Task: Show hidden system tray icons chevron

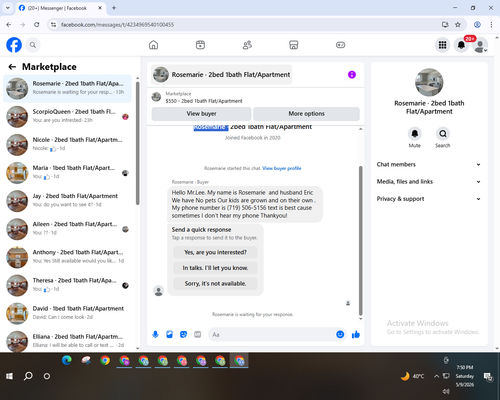Action: click(x=436, y=376)
